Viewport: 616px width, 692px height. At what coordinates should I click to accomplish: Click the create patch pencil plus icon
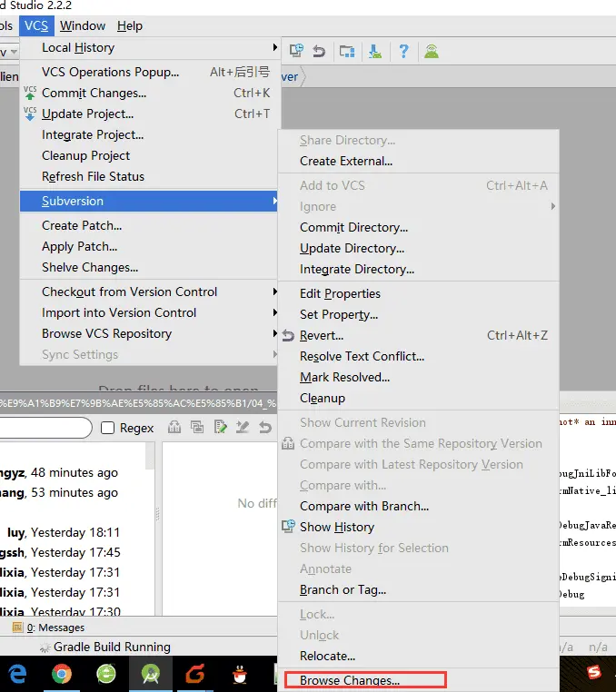pos(243,427)
